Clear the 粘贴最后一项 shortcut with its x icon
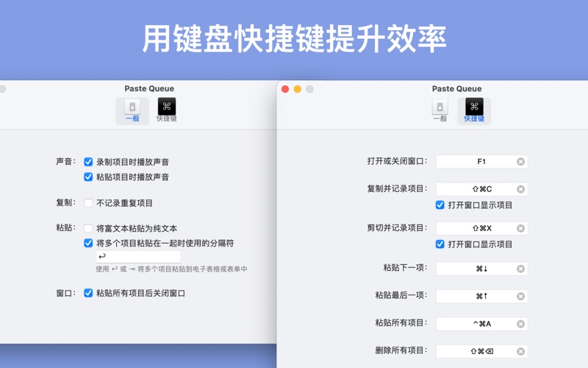Viewport: 588px width, 368px height. [x=520, y=297]
